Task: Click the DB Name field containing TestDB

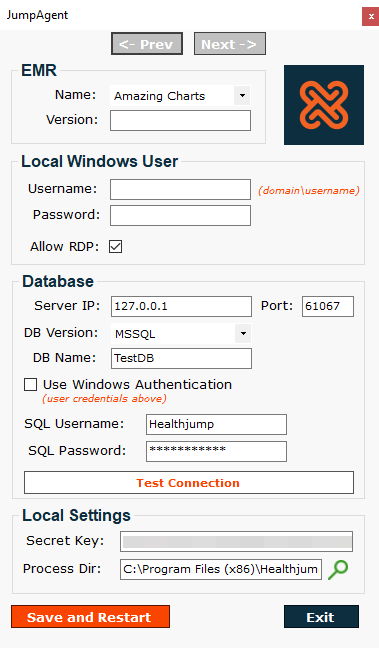Action: 181,358
